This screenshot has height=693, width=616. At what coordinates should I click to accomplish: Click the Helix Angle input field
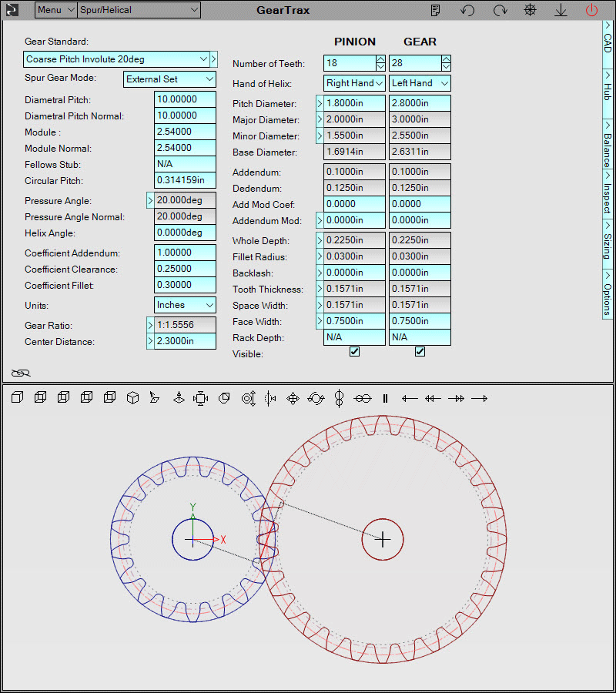coord(185,233)
